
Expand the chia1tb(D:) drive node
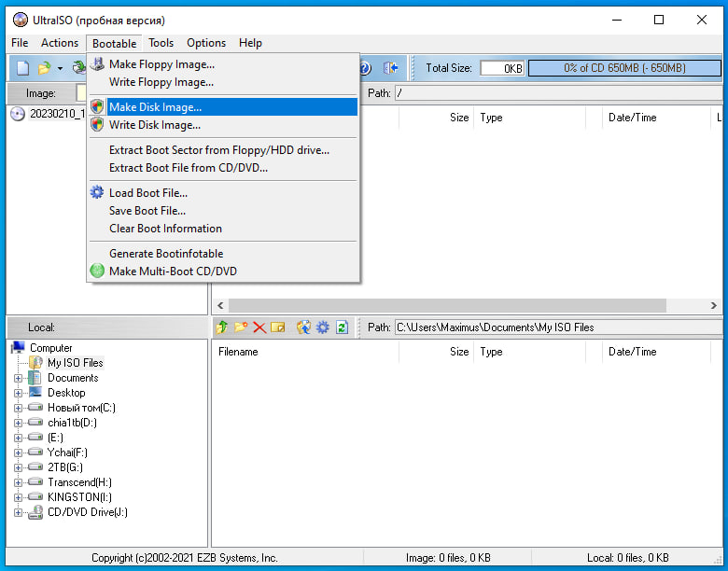click(18, 423)
